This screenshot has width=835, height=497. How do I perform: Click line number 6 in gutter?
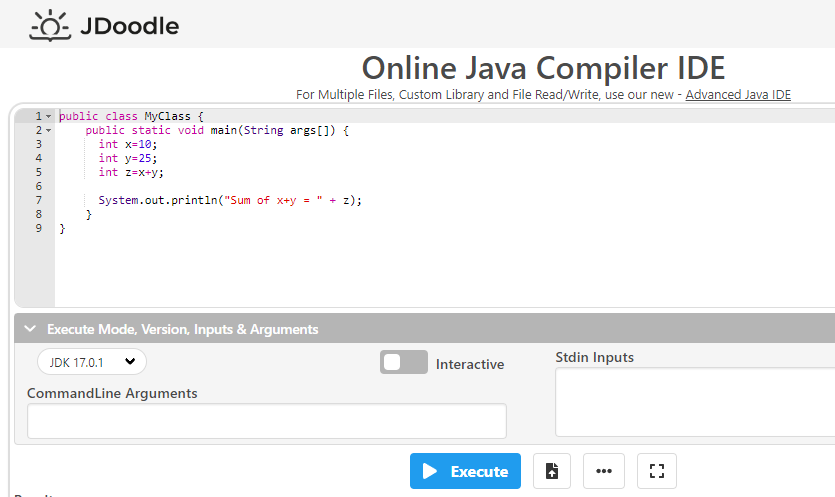(x=38, y=186)
